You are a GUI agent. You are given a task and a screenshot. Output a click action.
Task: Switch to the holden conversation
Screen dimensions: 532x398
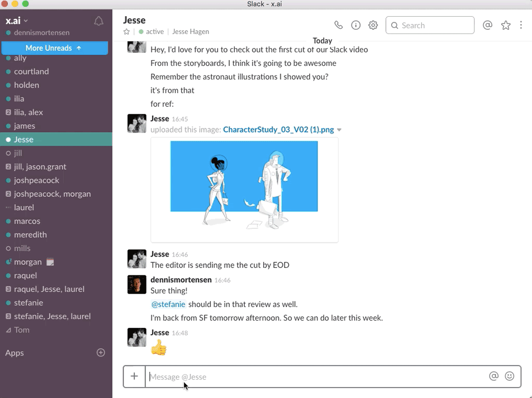(x=56, y=85)
